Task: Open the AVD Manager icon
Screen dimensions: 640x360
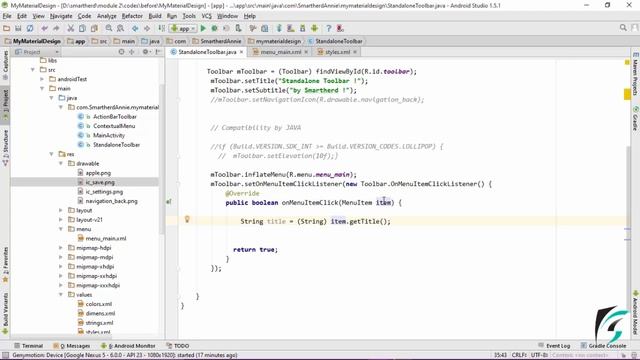Action: click(291, 28)
